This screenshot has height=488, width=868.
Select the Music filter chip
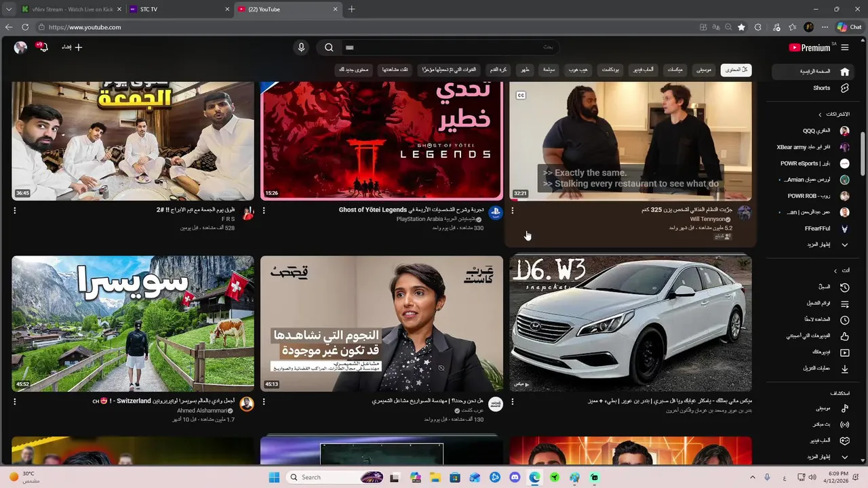pyautogui.click(x=704, y=70)
